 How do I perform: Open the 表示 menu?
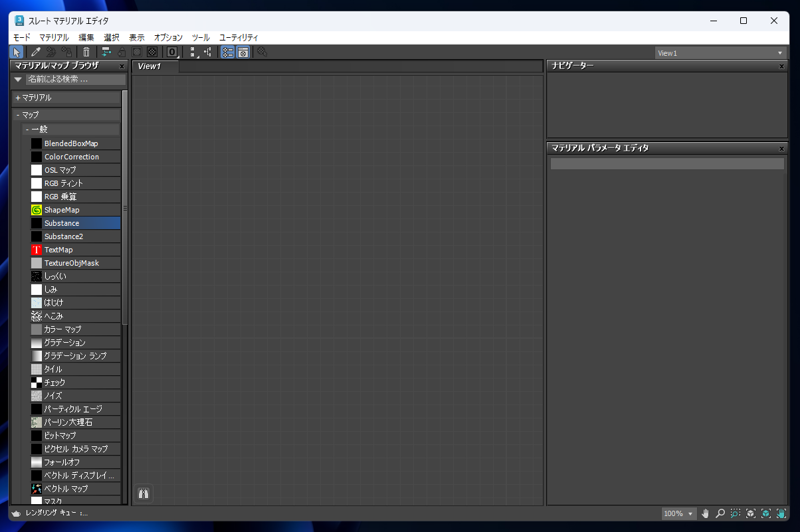137,37
